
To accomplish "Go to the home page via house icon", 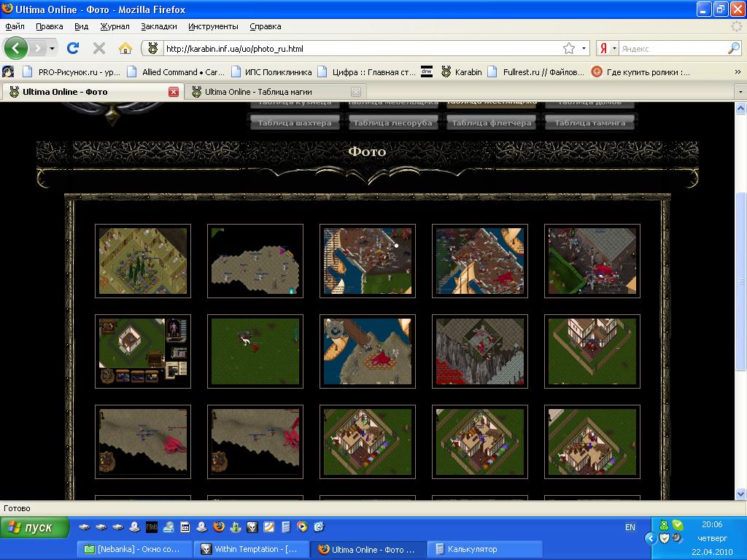I will pyautogui.click(x=125, y=48).
